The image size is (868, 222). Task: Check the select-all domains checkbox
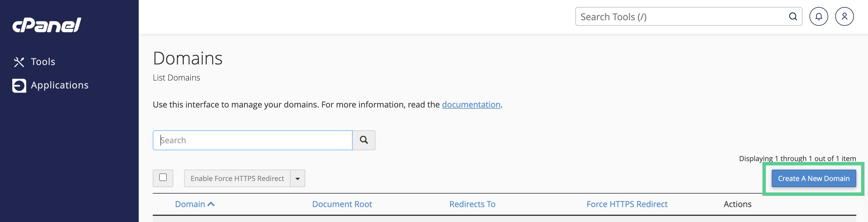click(x=163, y=178)
